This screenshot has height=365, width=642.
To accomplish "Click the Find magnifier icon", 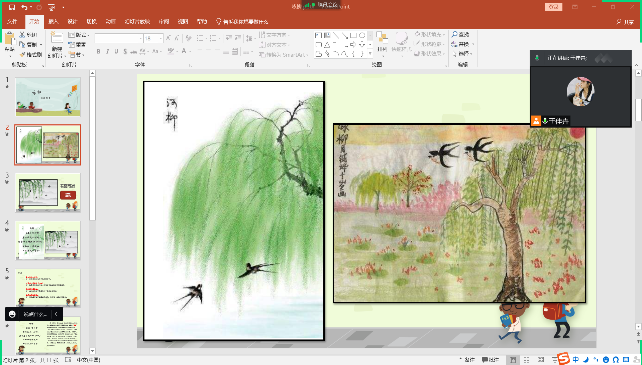I will (x=454, y=35).
